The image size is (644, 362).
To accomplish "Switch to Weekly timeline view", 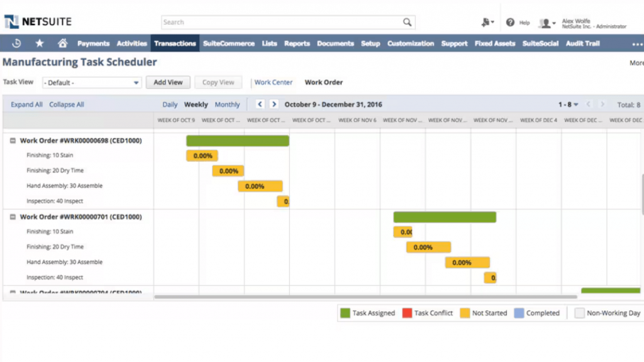I will click(196, 105).
